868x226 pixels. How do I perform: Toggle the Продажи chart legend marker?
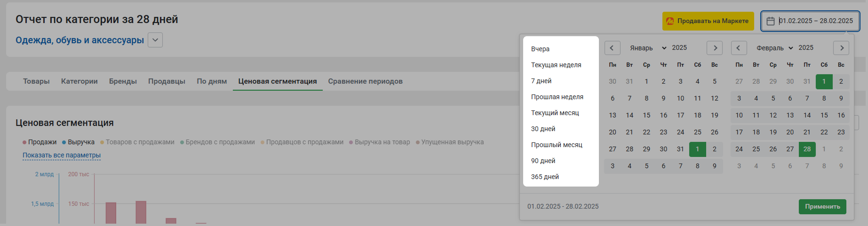[24, 142]
